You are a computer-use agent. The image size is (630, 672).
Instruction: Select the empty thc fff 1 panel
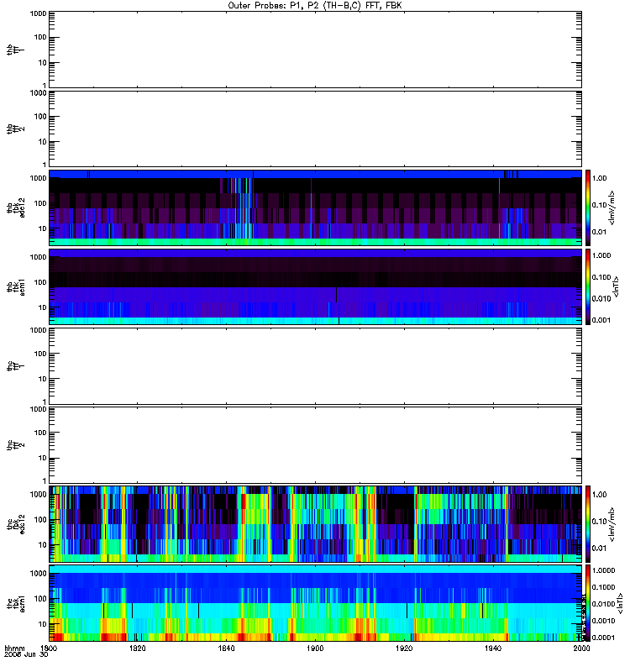[x=315, y=365]
